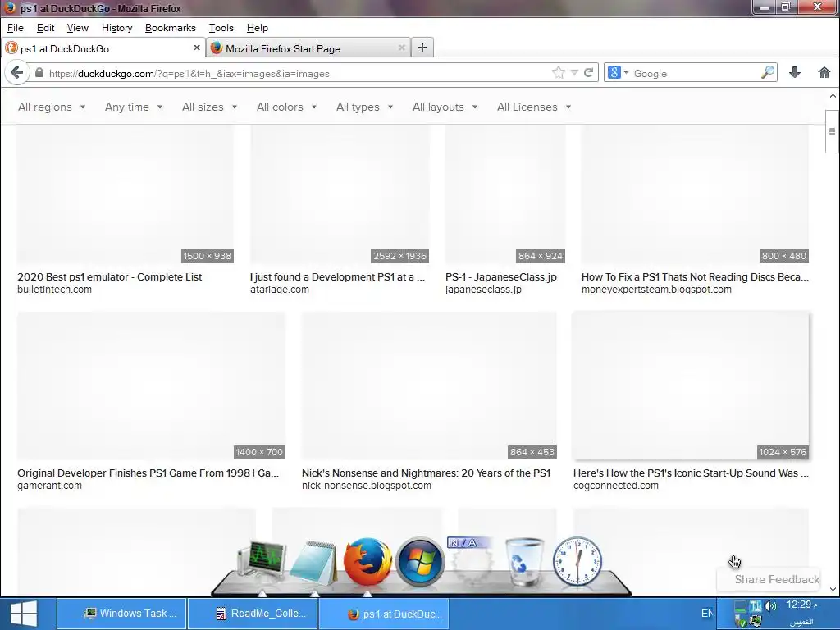Go back with the Firefox back arrow
Screen dimensions: 840x630
[x=16, y=73]
